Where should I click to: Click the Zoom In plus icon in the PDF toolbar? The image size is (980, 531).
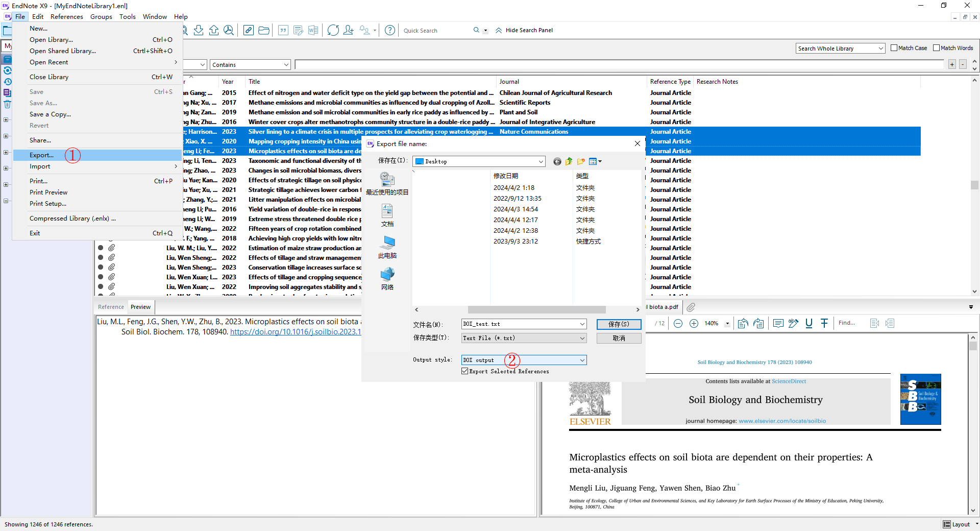click(x=694, y=323)
